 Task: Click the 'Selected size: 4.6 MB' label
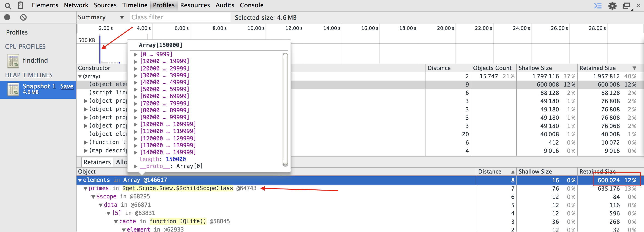click(266, 17)
